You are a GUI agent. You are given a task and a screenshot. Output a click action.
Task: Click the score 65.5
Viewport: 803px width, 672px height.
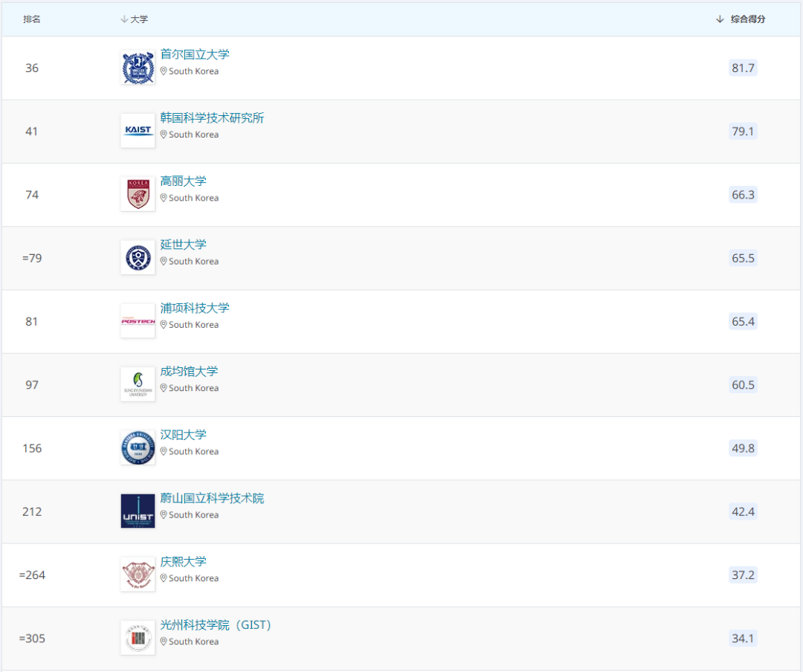(x=743, y=258)
